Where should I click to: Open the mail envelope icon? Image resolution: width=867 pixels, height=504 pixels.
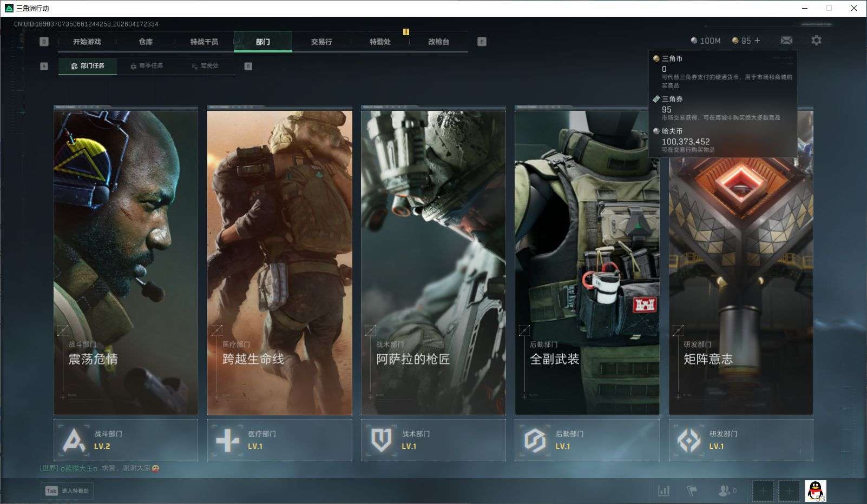(786, 41)
